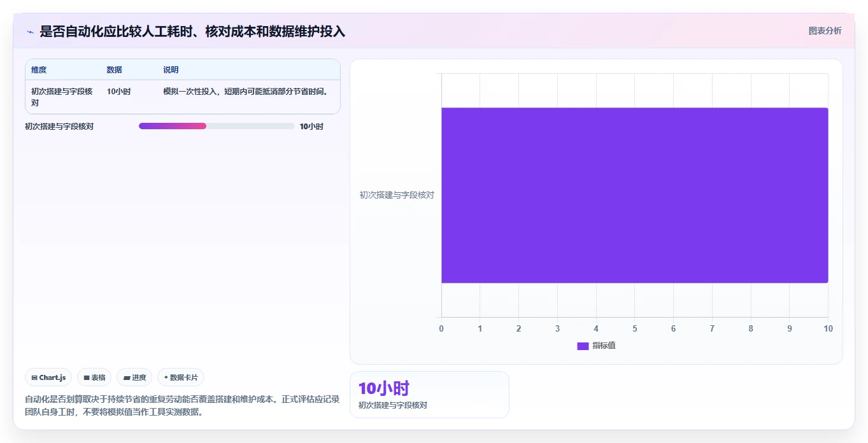Select the 进度 tag chip

tap(134, 377)
